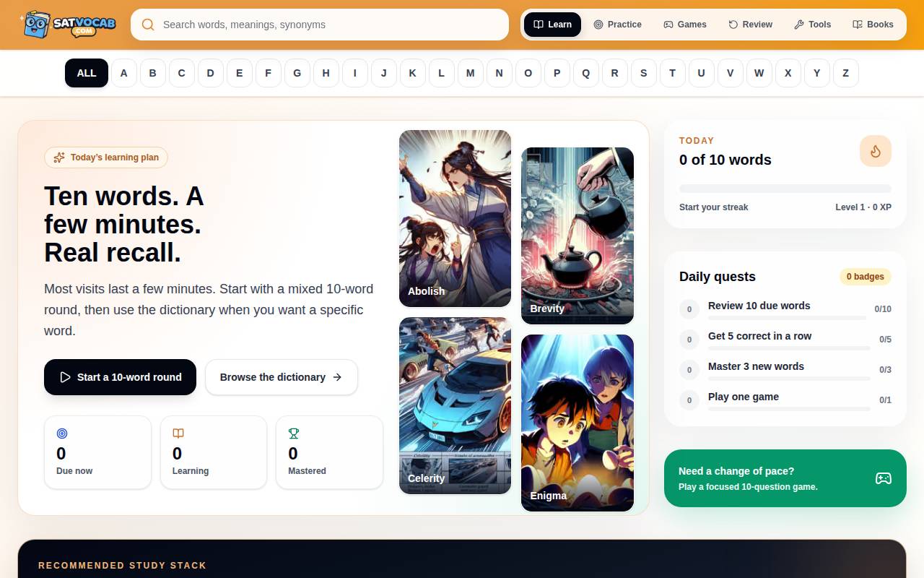This screenshot has height=578, width=924.
Task: Click the Review 10 due words quest
Action: pos(785,309)
